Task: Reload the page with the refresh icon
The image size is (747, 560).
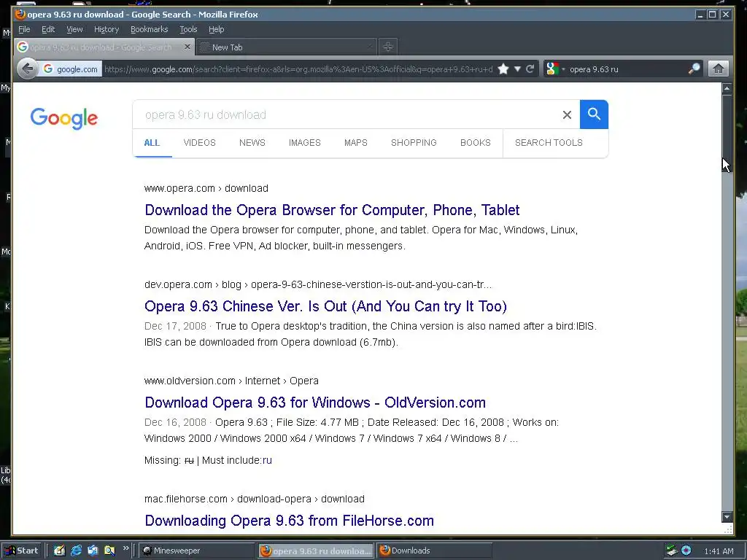Action: click(530, 69)
